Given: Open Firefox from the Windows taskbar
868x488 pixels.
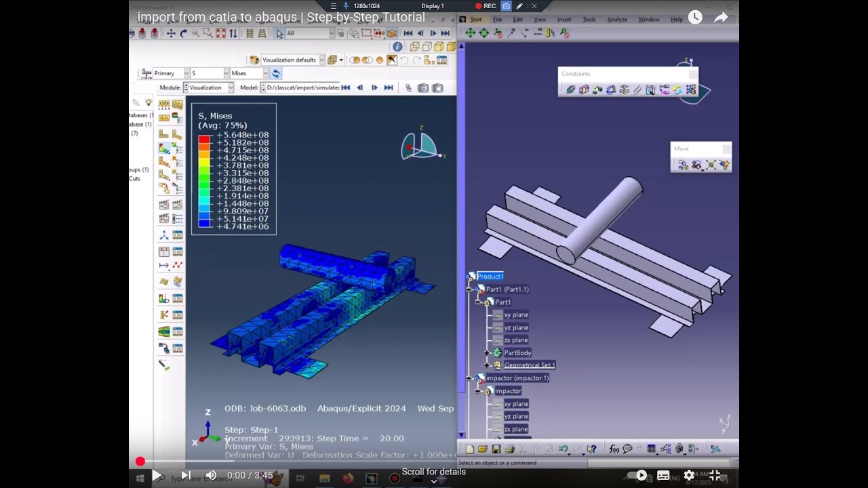Looking at the screenshot, I should (x=348, y=479).
